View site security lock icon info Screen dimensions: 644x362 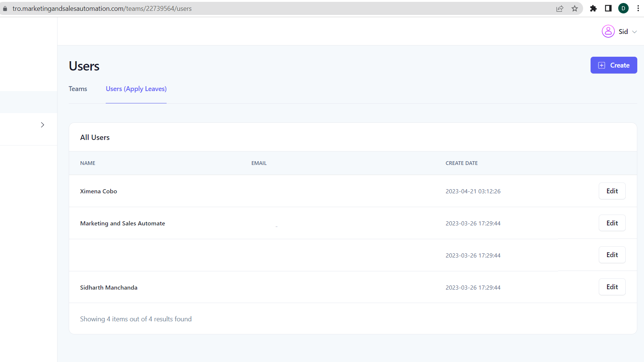(5, 9)
